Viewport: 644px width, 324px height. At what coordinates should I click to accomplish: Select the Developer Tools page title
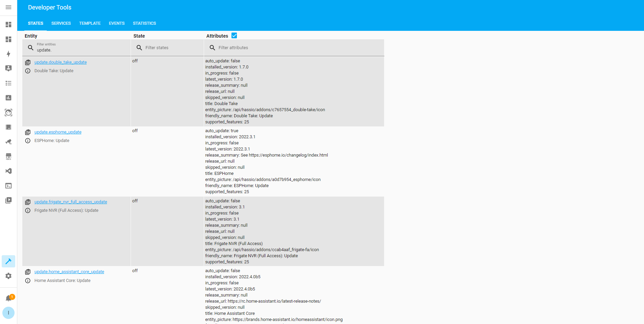point(50,7)
